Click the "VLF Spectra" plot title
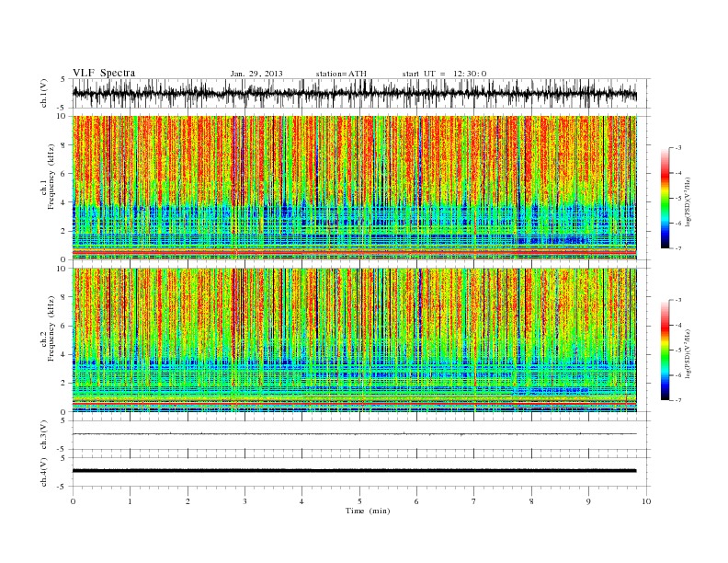This screenshot has height=563, width=728. pyautogui.click(x=104, y=73)
